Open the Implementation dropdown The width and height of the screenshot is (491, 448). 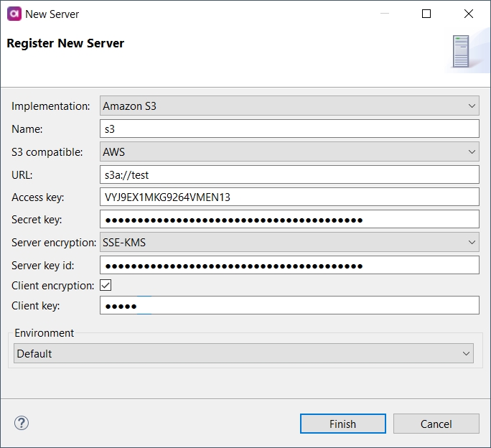pos(289,106)
